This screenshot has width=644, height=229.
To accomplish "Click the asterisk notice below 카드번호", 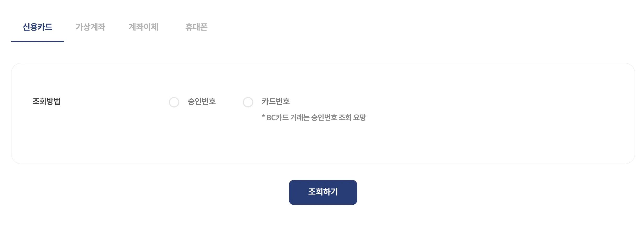I will click(314, 118).
